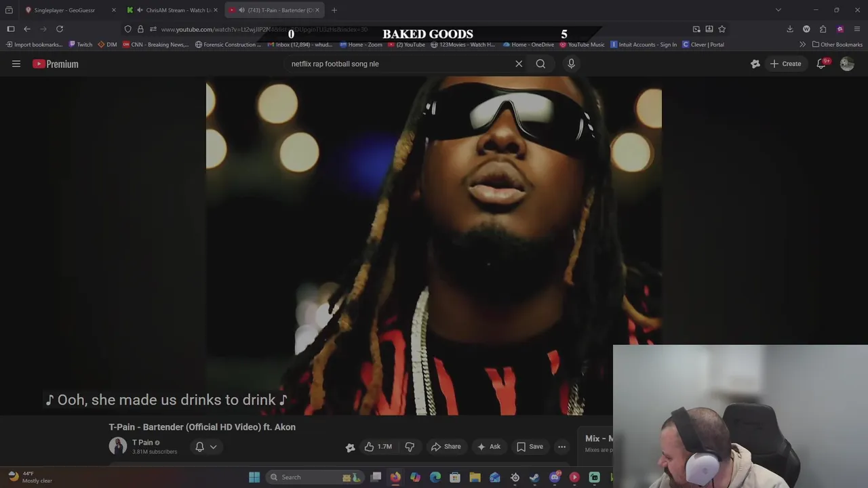Open Microsoft Edge from the taskbar
Screen dimensions: 868x488
pos(435,477)
